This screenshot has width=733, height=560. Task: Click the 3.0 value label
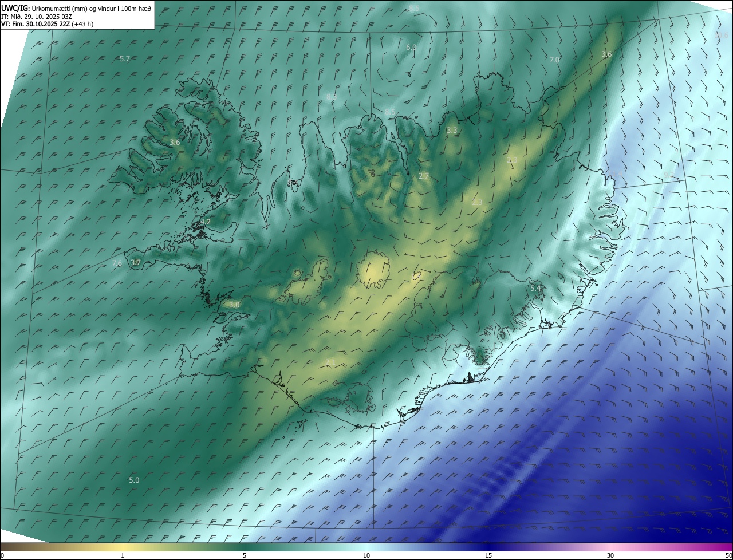click(234, 305)
